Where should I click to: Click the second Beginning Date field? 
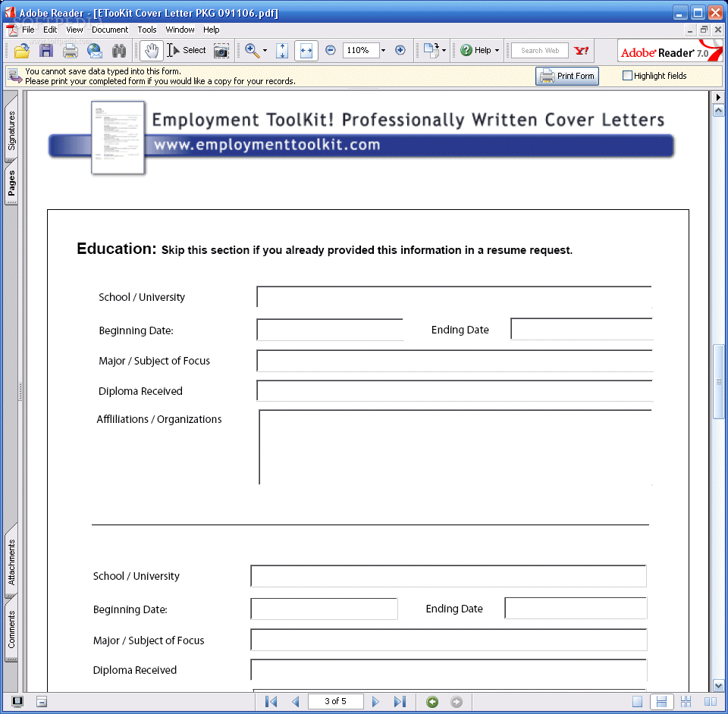click(324, 609)
